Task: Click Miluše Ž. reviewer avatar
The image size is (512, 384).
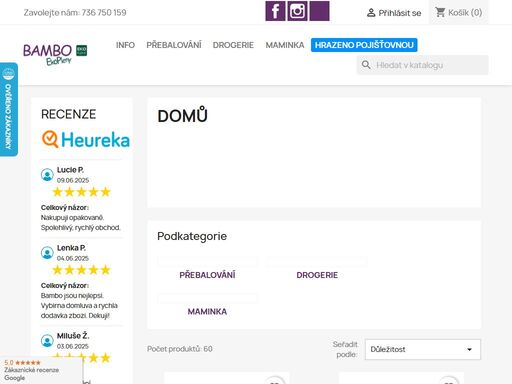Action: [47, 341]
